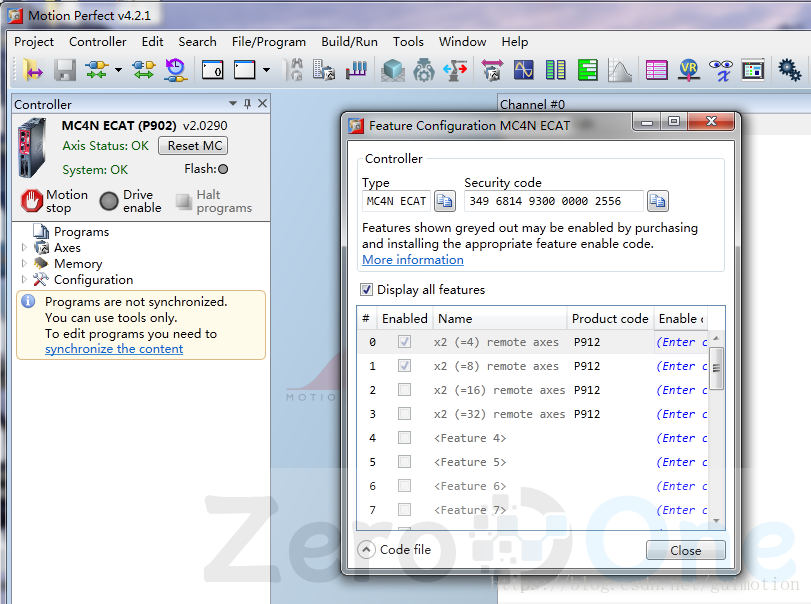Click the More information link
The height and width of the screenshot is (604, 811).
point(413,260)
